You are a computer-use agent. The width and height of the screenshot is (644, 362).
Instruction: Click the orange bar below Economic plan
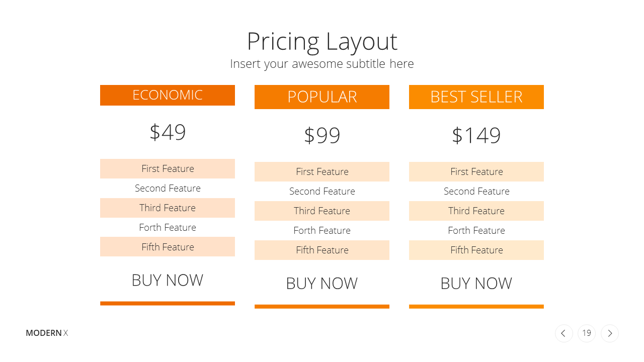tap(168, 303)
